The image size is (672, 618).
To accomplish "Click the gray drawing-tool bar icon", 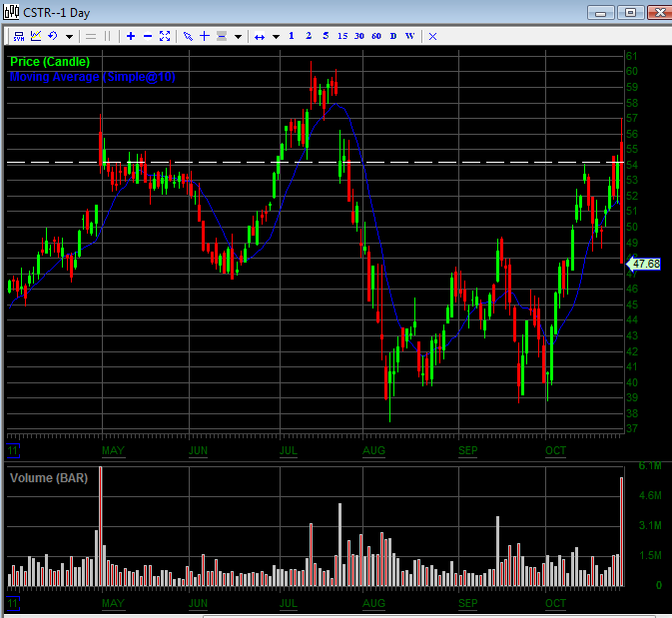I will coord(222,36).
